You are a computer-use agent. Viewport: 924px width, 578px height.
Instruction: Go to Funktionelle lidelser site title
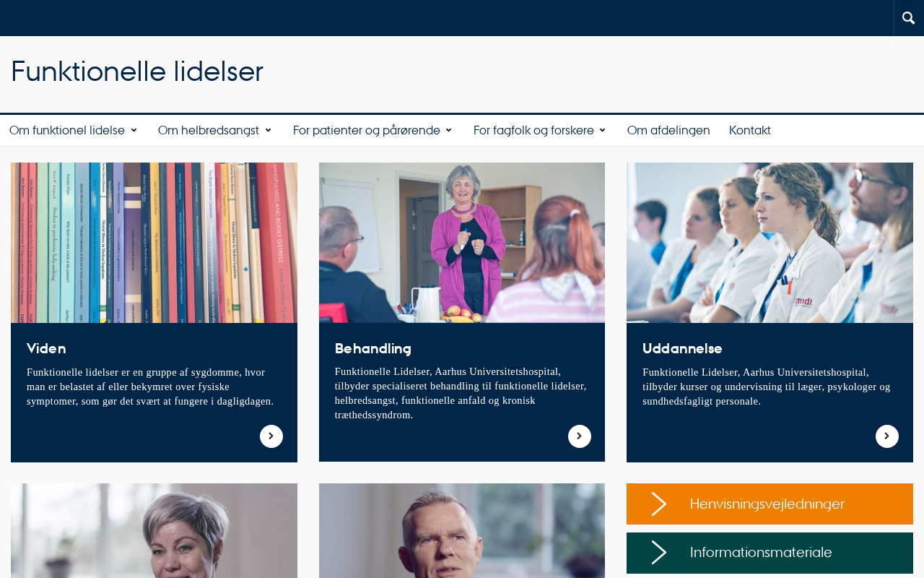coord(137,72)
